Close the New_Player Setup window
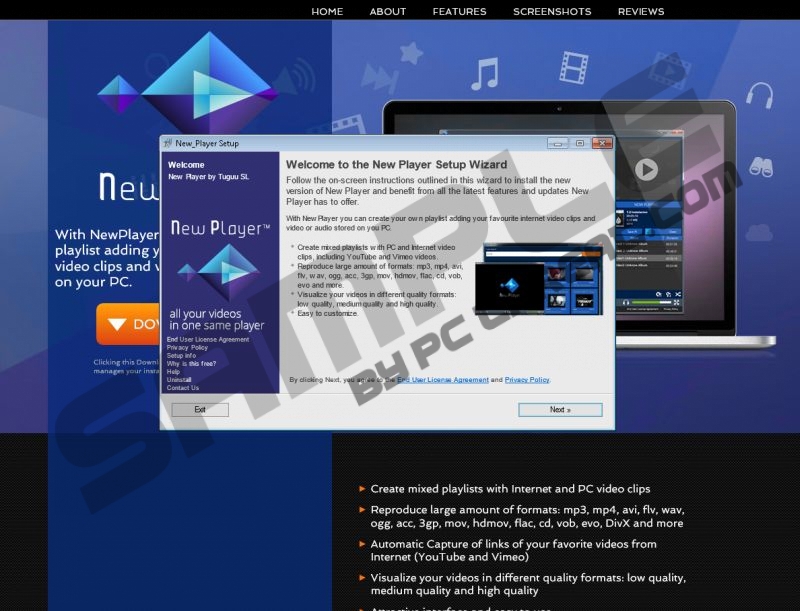Viewport: 800px width, 611px height. coord(602,143)
